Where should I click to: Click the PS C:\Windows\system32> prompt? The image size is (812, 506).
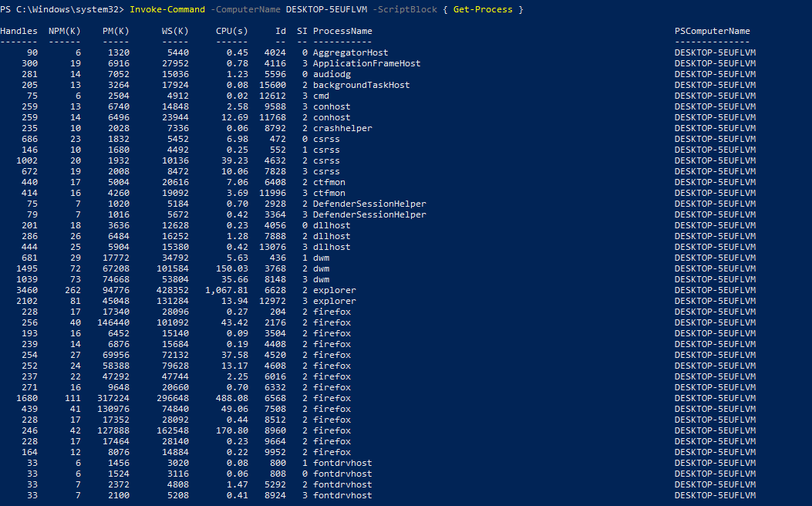62,9
